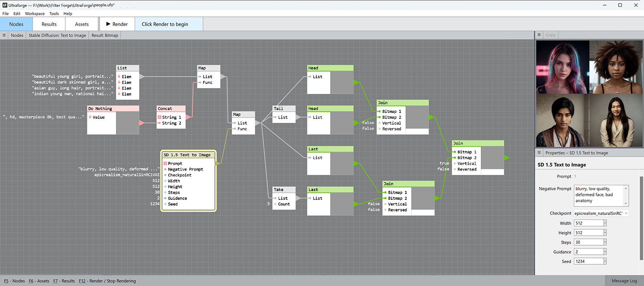Toggle the Reversed input on the top Join node
The image size is (644, 286).
pos(391,129)
